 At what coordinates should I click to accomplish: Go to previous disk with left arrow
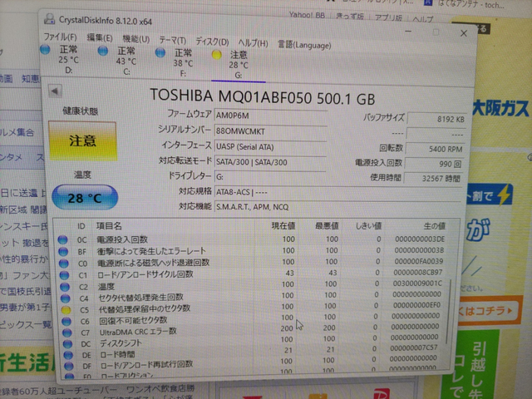point(55,91)
